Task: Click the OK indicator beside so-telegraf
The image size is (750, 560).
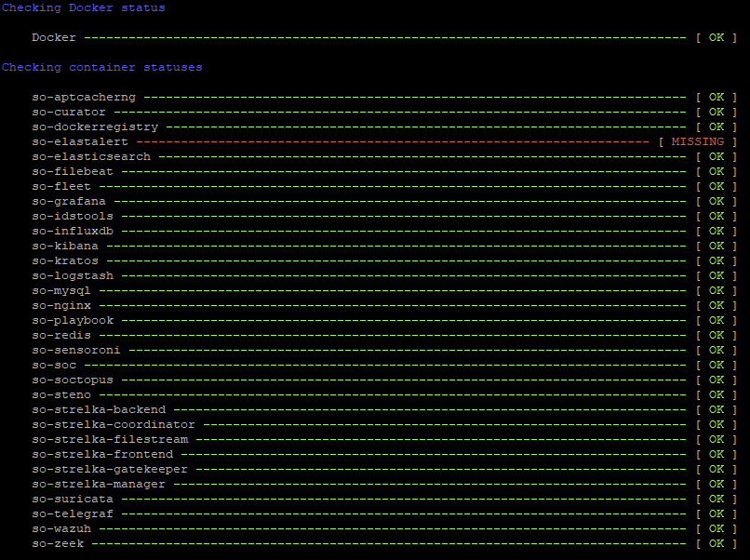Action: point(716,513)
